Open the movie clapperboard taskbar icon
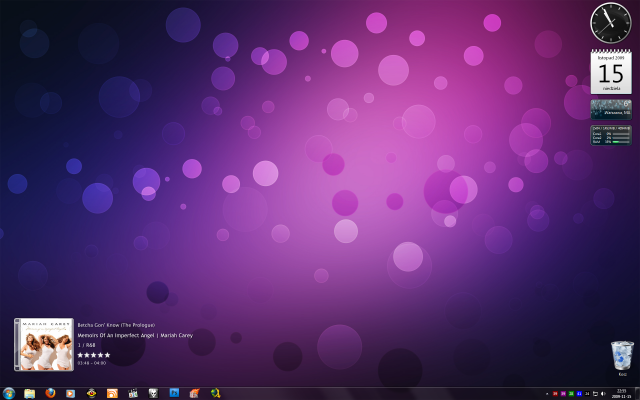640x400 pixels. (133, 393)
